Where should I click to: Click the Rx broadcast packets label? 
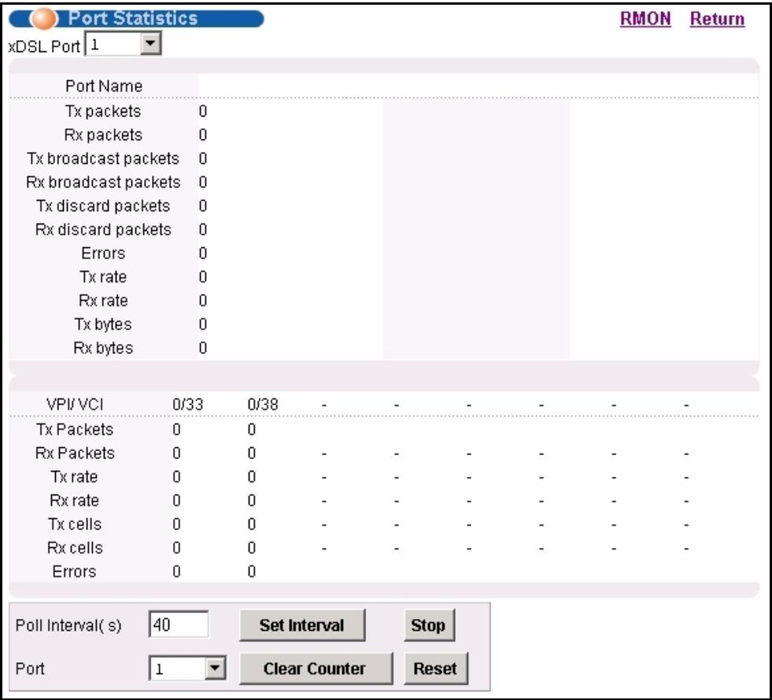103,182
